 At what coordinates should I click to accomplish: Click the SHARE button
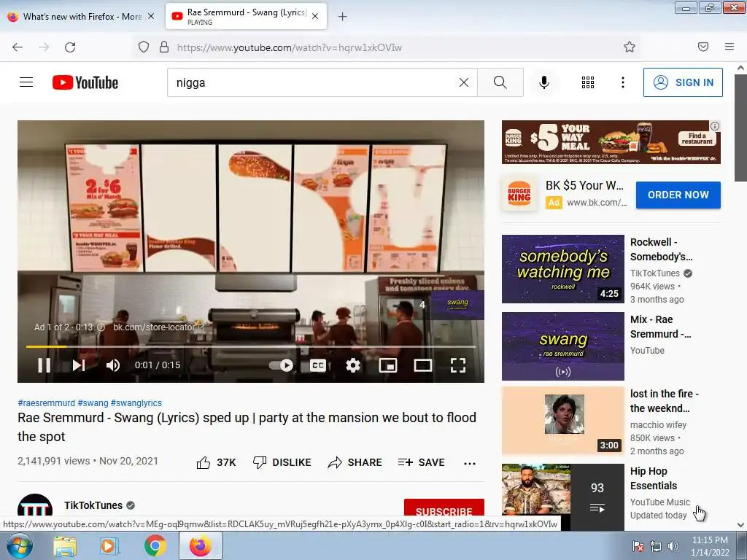point(355,462)
